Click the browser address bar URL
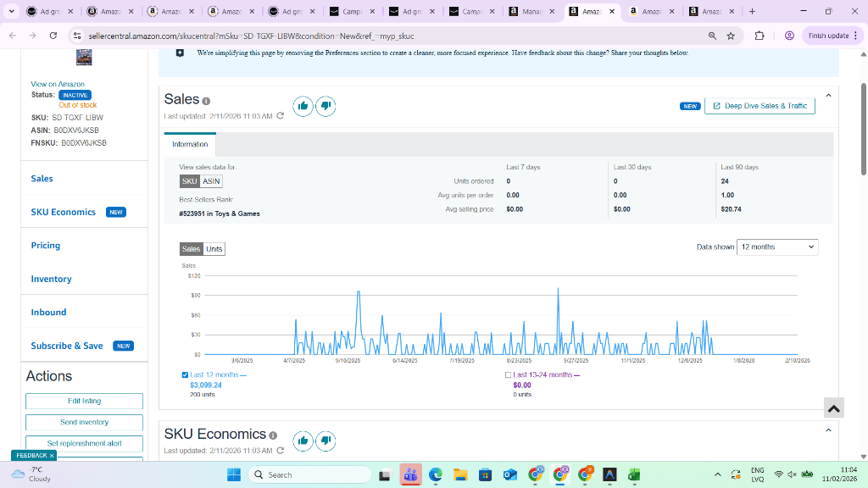This screenshot has height=488, width=868. click(x=251, y=36)
